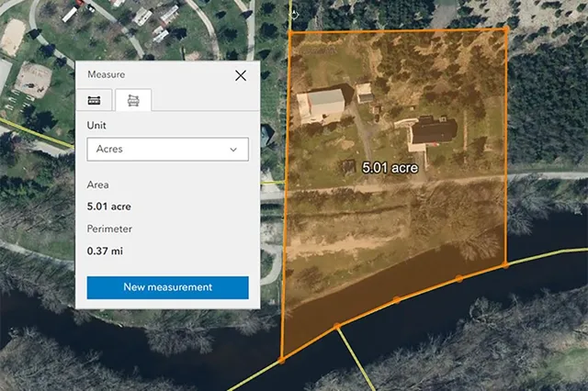The width and height of the screenshot is (588, 391).
Task: Click the 0.37 mi Perimeter value
Action: (x=105, y=251)
